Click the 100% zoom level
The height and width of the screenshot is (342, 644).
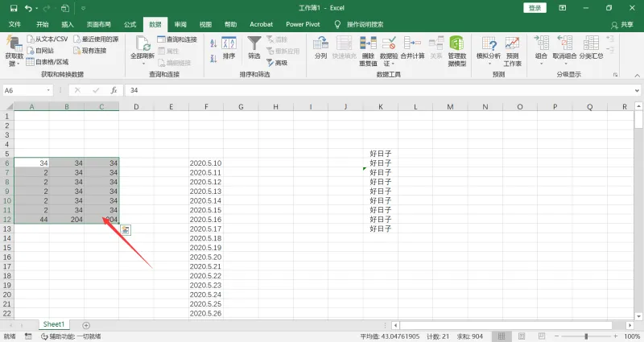point(632,336)
